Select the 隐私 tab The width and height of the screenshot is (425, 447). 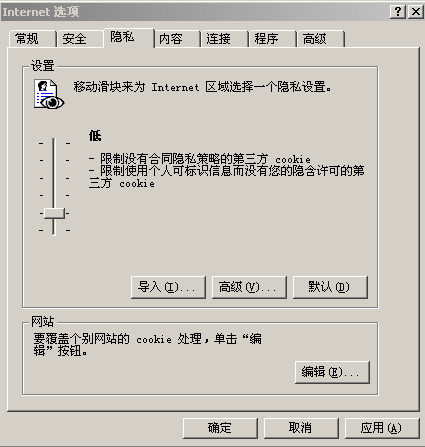pyautogui.click(x=129, y=38)
